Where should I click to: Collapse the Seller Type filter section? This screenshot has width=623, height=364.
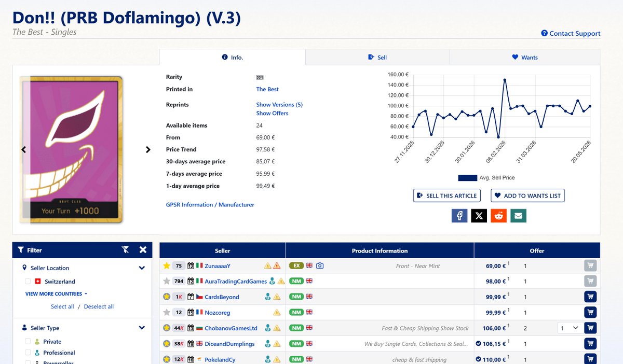coord(142,328)
